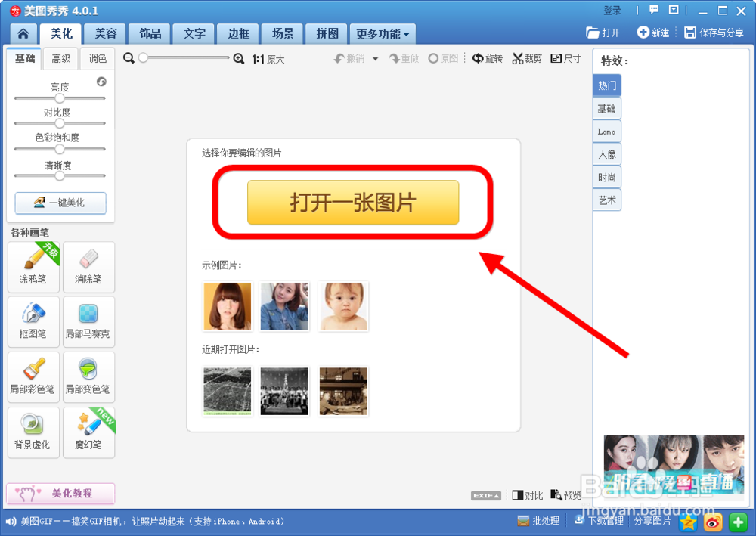Move the zoom slider handle

point(143,58)
